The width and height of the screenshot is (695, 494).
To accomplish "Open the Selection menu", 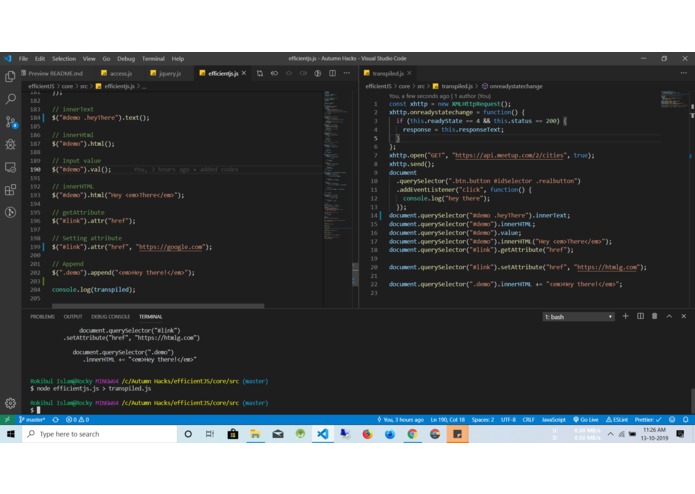I will 64,58.
